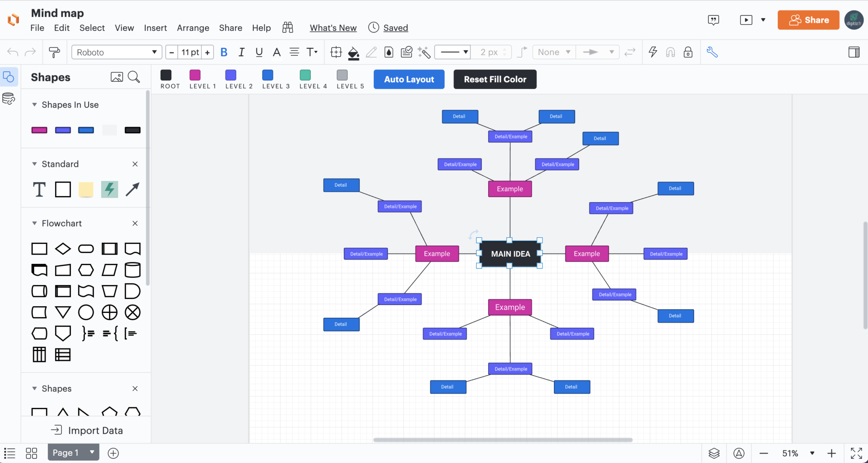868x463 pixels.
Task: Select the Level 4 teal color swatch
Action: [x=305, y=75]
